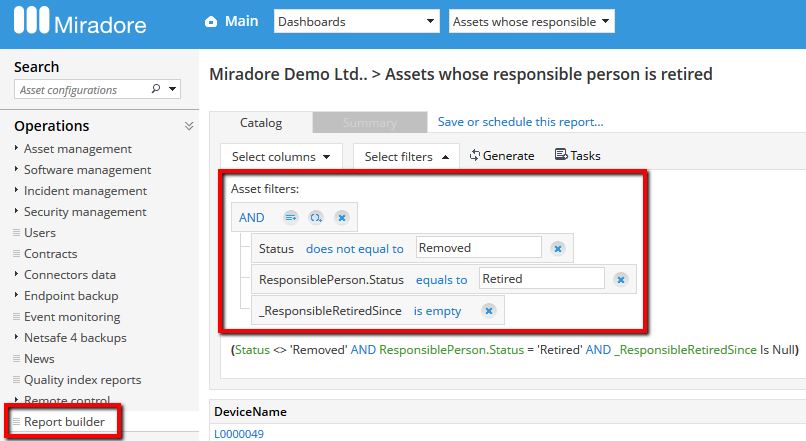The height and width of the screenshot is (441, 806).
Task: Click _ResponsibleRetiredSince field name in filter
Action: click(x=330, y=311)
